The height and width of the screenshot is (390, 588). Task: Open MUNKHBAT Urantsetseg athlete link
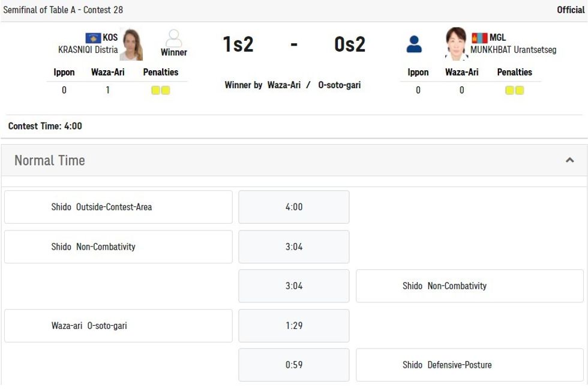coord(513,50)
